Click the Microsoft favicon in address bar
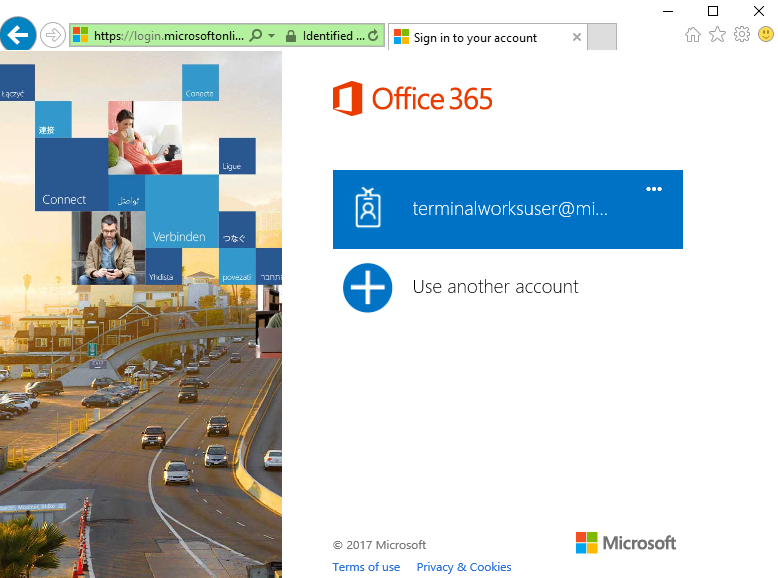 pos(80,35)
